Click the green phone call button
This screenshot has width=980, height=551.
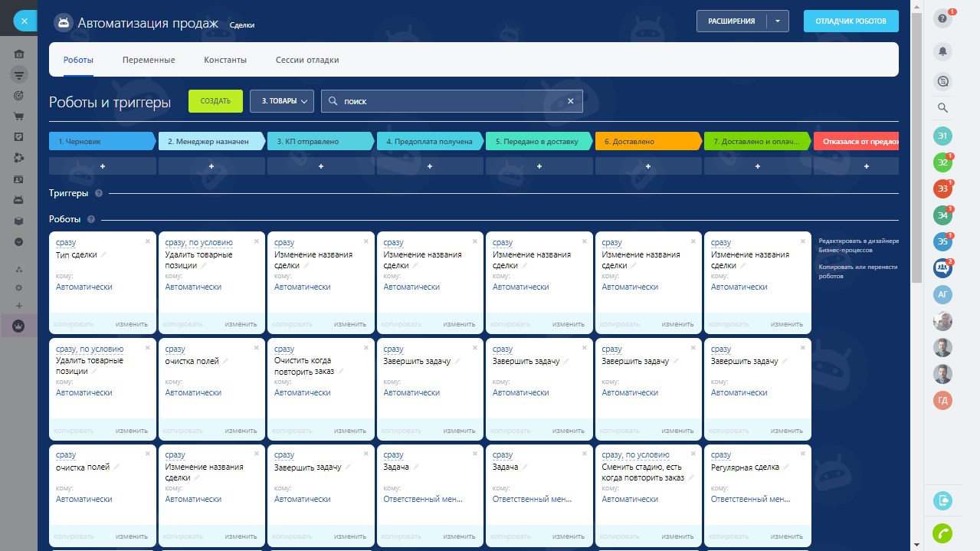(x=943, y=533)
